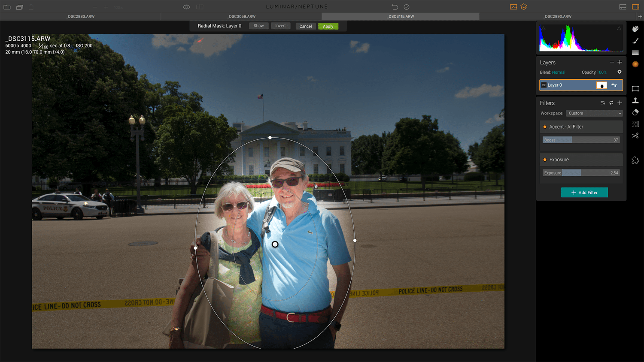Click the Undo arrow in the toolbar

395,7
